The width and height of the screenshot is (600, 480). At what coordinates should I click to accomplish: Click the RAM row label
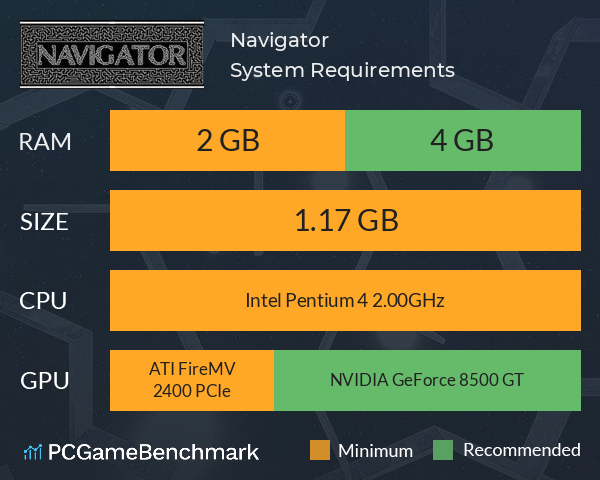pos(45,142)
